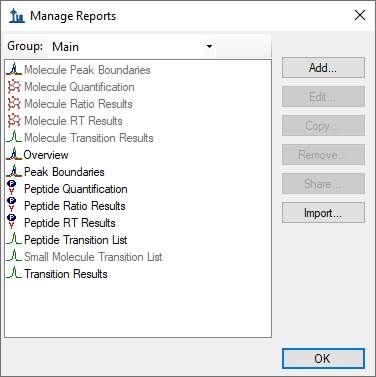Pick the Molecule Ratio Results report

pyautogui.click(x=78, y=104)
